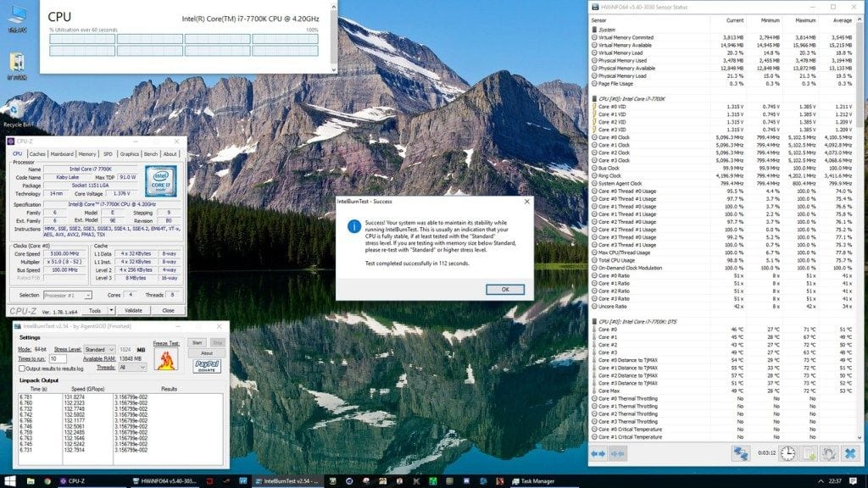Click the HWiNFO expand columns arrows icon
This screenshot has width=868, height=488.
[x=598, y=454]
